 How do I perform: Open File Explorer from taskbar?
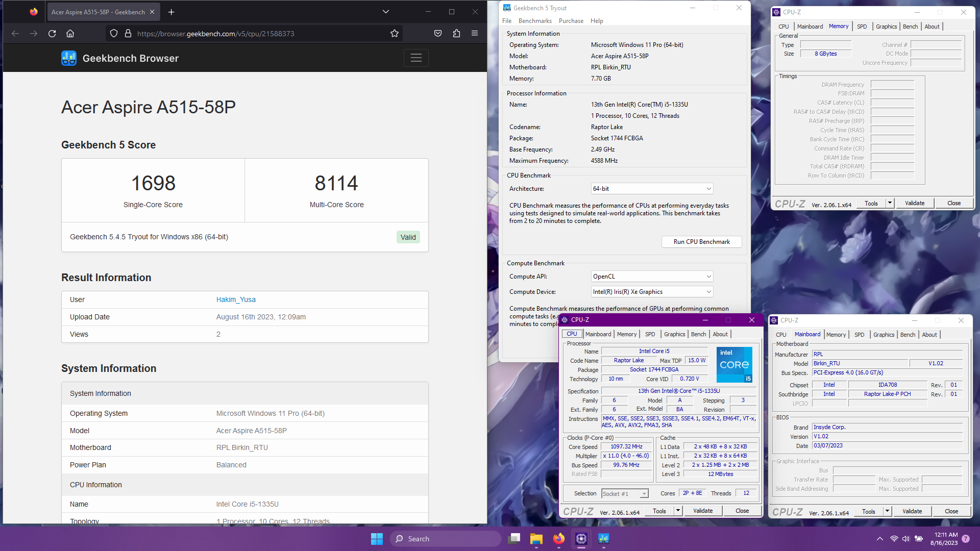coord(536,539)
